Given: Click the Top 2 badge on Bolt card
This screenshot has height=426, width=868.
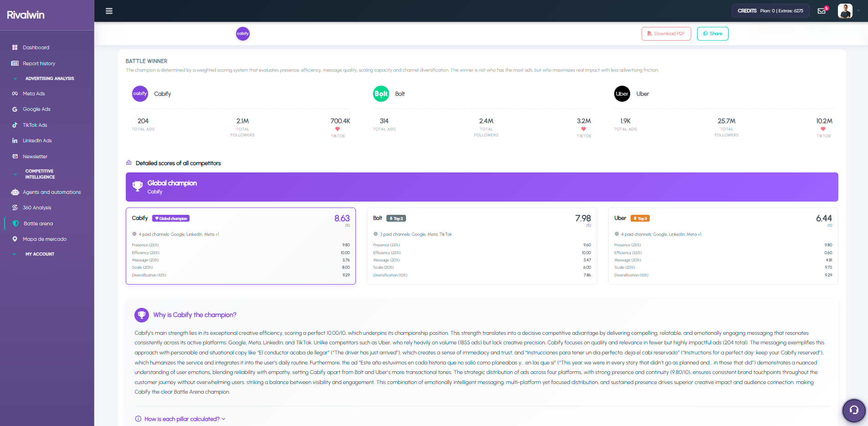Looking at the screenshot, I should click(x=396, y=218).
